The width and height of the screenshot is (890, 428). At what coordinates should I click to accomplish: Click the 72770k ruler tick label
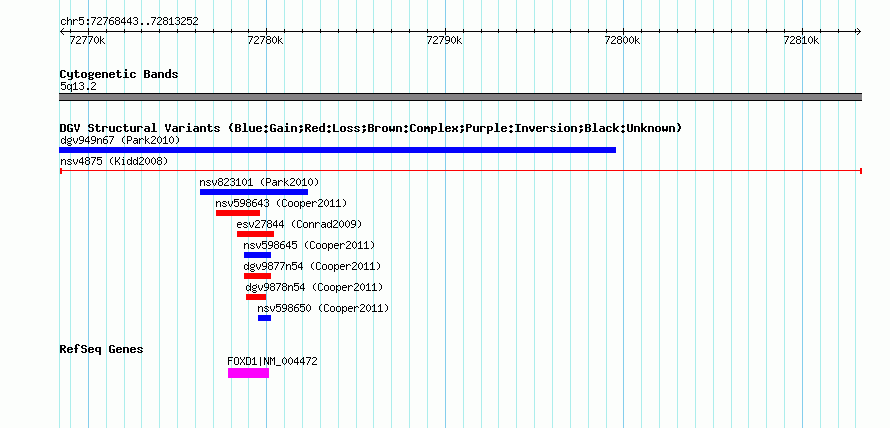pyautogui.click(x=87, y=41)
